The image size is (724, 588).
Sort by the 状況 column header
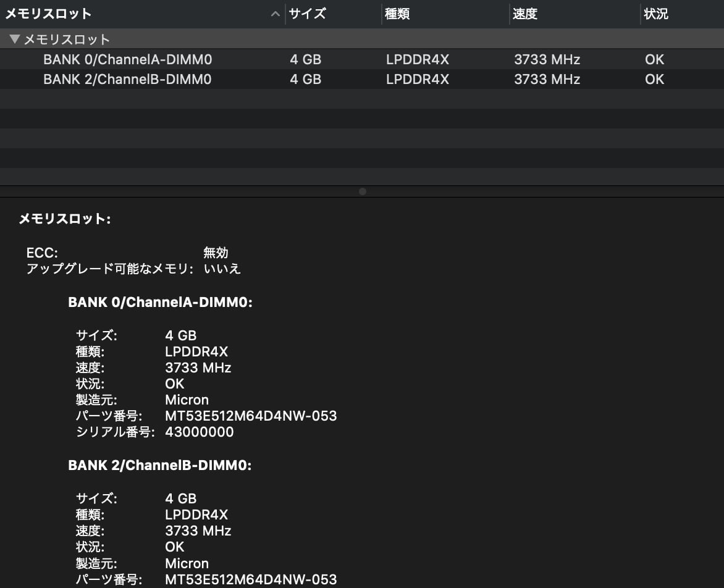655,14
